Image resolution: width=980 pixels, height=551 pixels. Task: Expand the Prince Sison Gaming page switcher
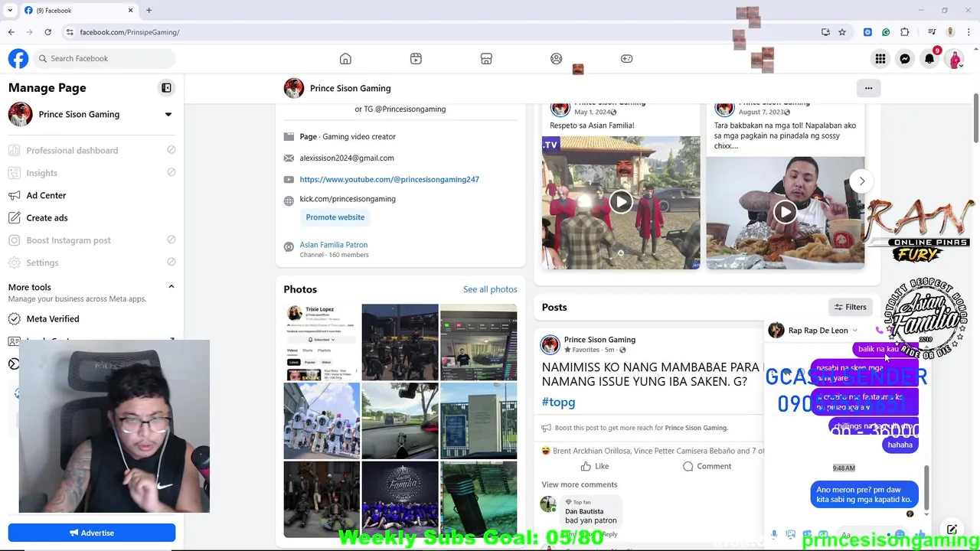(x=168, y=115)
